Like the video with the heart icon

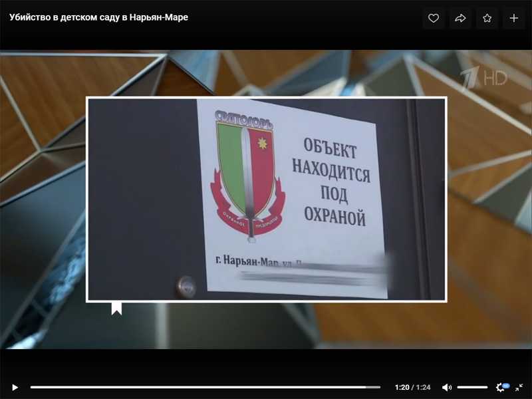(434, 18)
